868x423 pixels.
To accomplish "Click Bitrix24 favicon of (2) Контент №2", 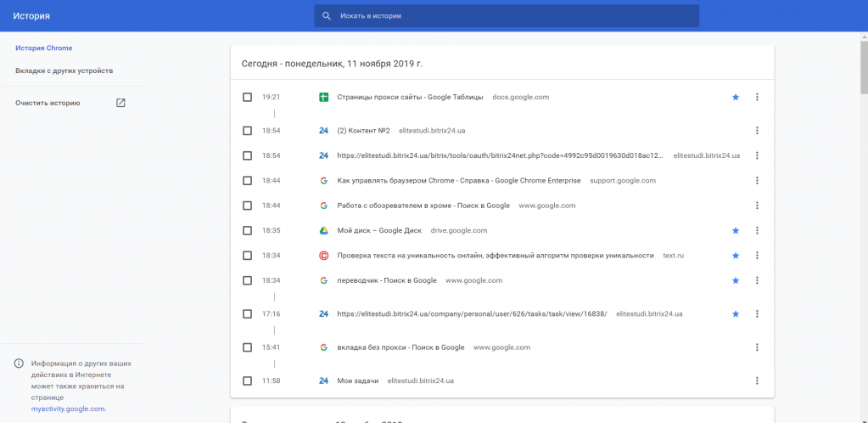I will pyautogui.click(x=324, y=131).
